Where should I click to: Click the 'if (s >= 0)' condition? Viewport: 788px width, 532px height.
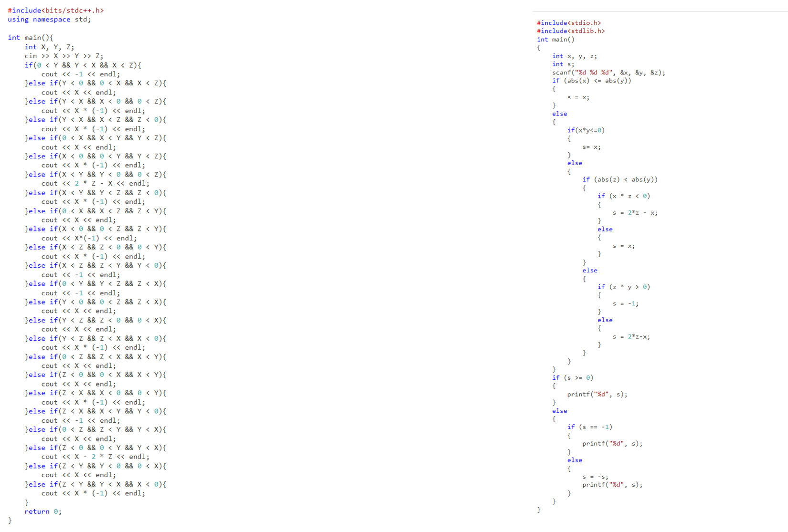click(573, 377)
